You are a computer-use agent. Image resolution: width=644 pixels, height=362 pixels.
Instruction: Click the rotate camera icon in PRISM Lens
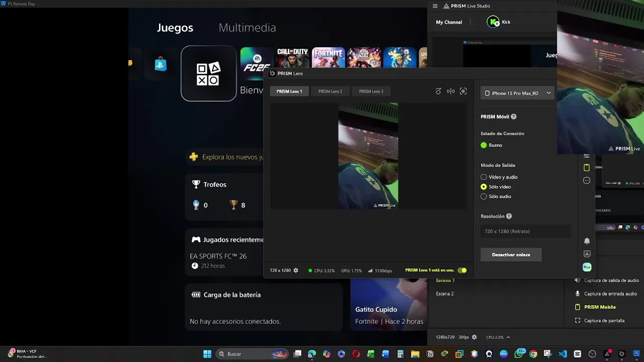pyautogui.click(x=438, y=91)
